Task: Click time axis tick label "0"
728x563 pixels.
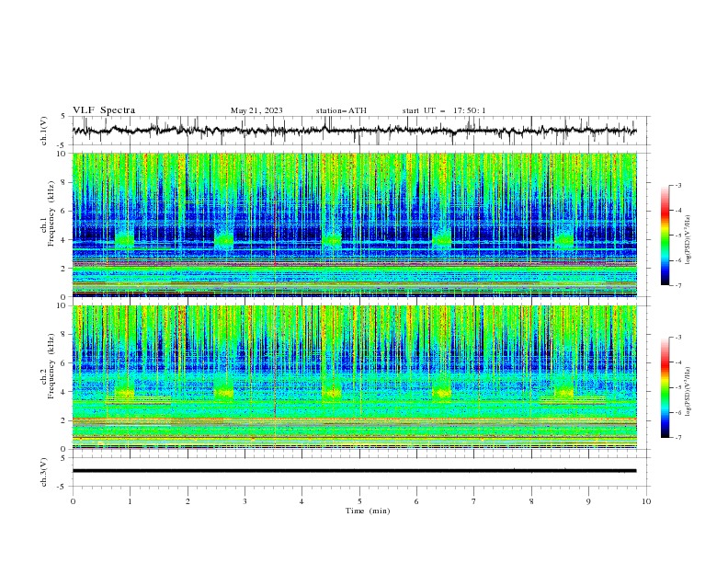Action: pos(73,501)
